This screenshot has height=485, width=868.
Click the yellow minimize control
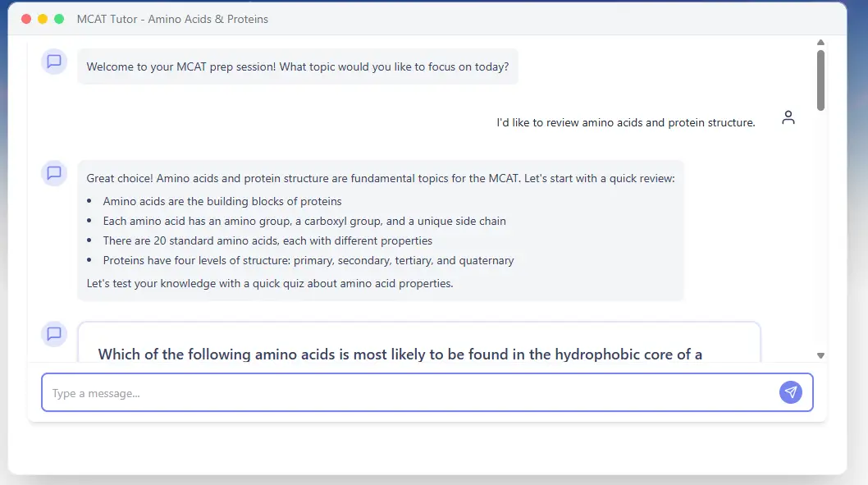tap(42, 18)
